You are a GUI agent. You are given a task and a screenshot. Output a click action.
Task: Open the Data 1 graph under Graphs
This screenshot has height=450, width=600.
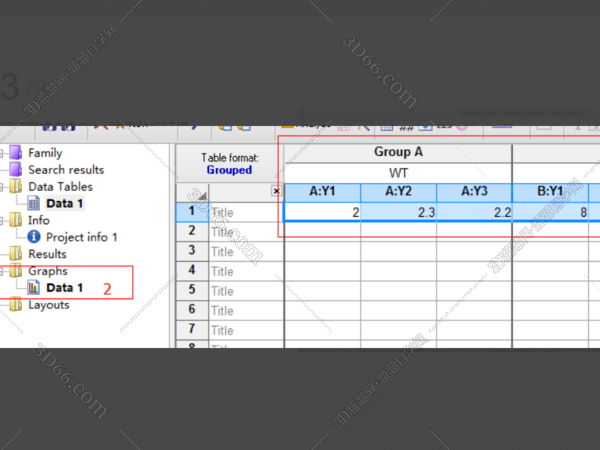64,288
